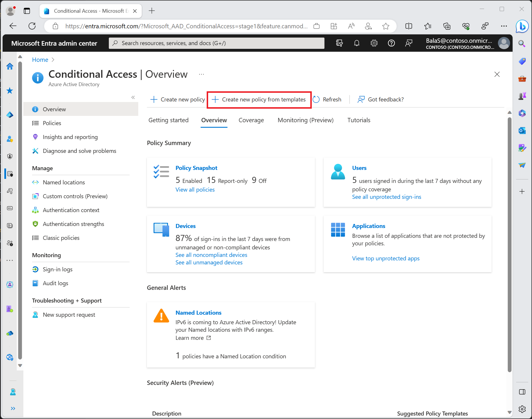Select the Home icon in the left rail
Image resolution: width=532 pixels, height=419 pixels.
(10, 66)
